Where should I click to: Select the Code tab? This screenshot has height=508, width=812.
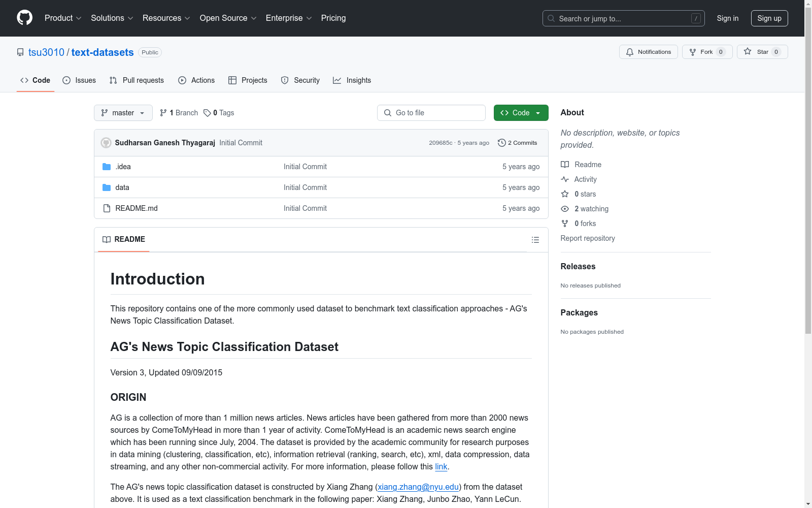[36, 80]
